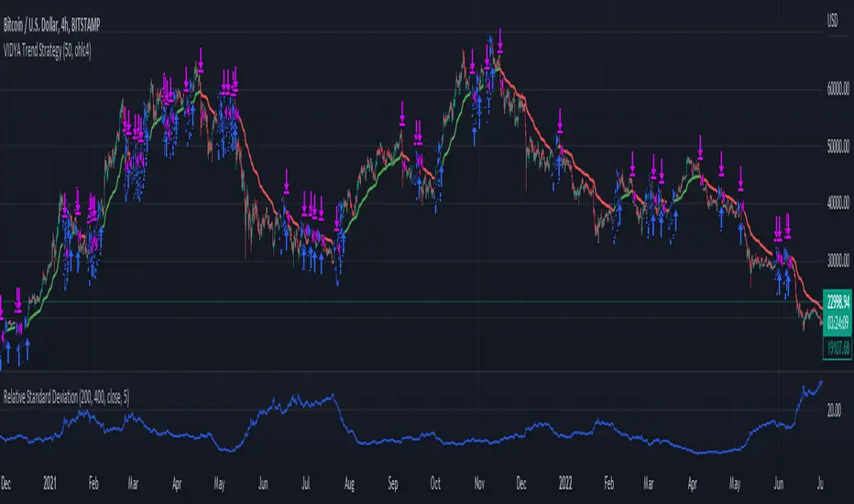Click the Bitcoin / U.S. Dollar symbol title
Viewport: 854px width, 504px height.
(51, 25)
